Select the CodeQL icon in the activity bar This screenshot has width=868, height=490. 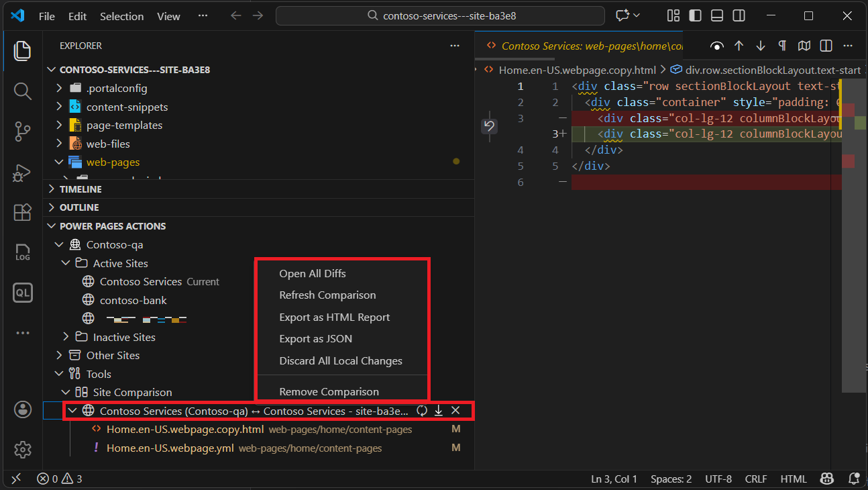pyautogui.click(x=22, y=293)
